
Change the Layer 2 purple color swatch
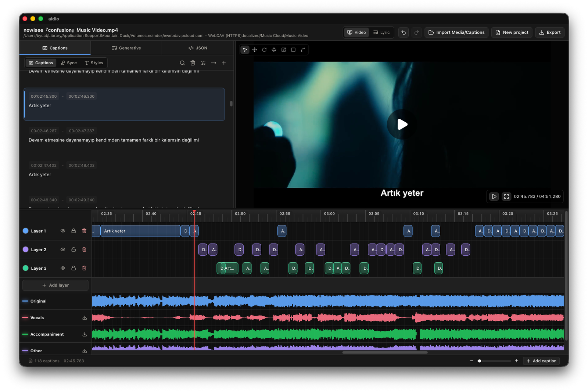(x=26, y=249)
